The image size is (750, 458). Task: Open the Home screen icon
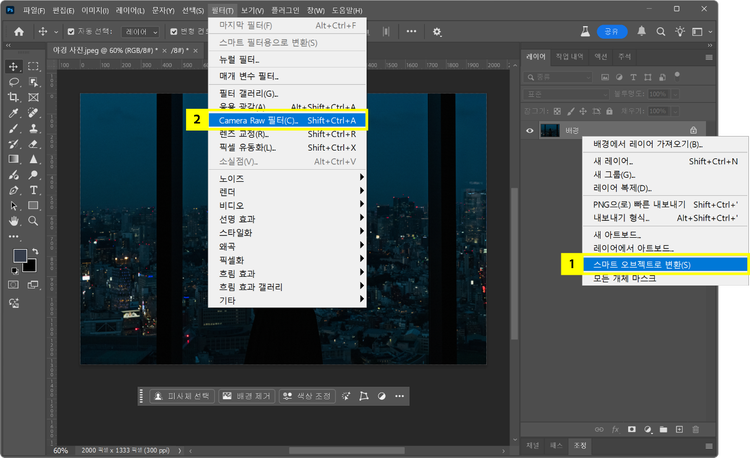[x=19, y=32]
